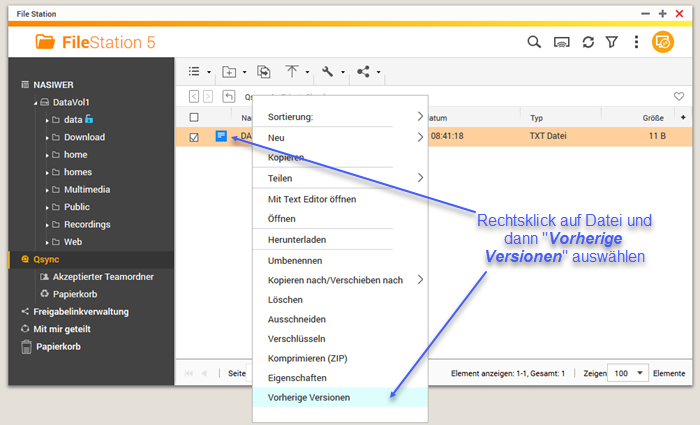Image resolution: width=700 pixels, height=425 pixels.
Task: Go to previous page icon
Action: coord(204,373)
